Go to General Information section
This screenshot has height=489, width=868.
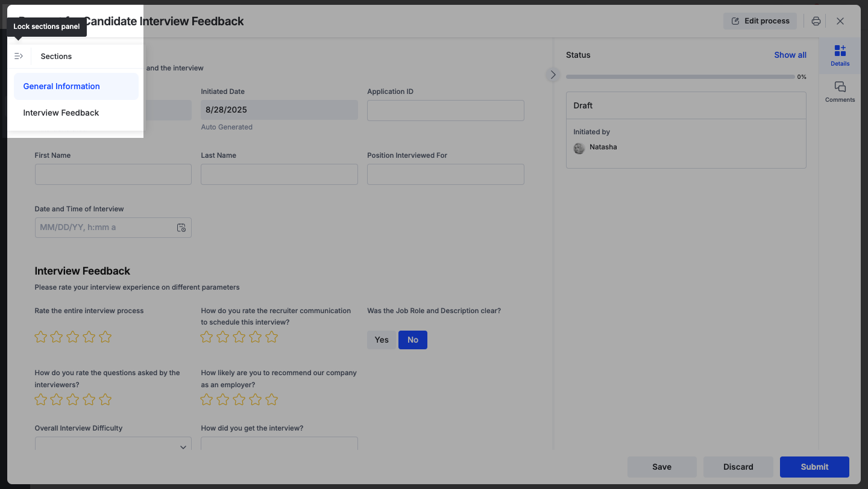click(x=61, y=86)
